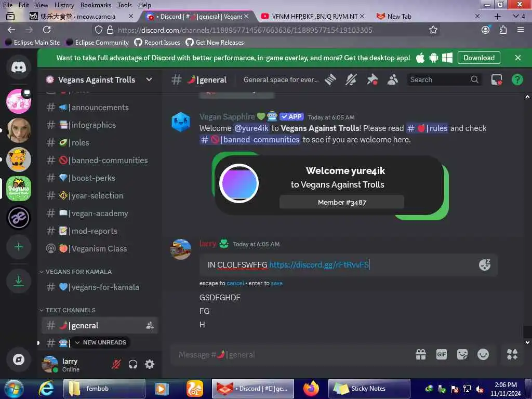
Task: Open the announcements channel
Action: pyautogui.click(x=99, y=107)
